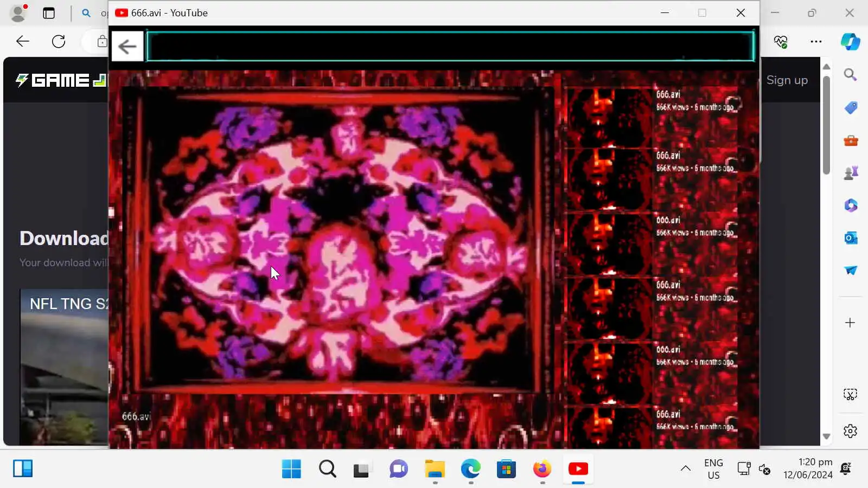This screenshot has width=868, height=488.
Task: Click the black search bar in YouTube window
Action: 450,46
